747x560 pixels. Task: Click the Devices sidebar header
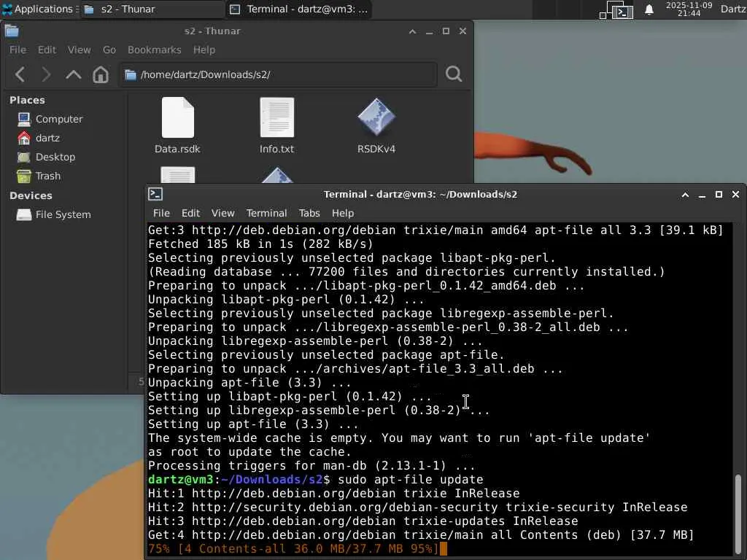coord(31,195)
